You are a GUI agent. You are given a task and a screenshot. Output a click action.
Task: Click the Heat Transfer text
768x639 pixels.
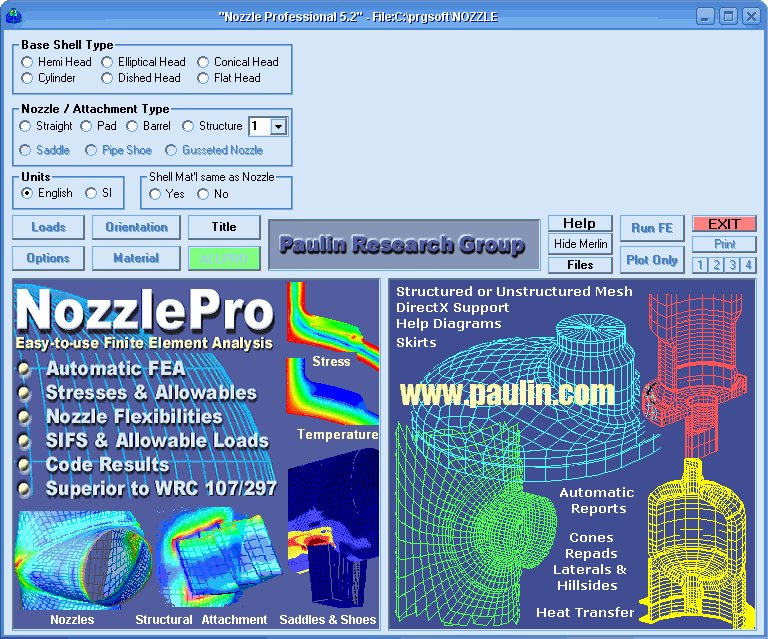(x=585, y=613)
